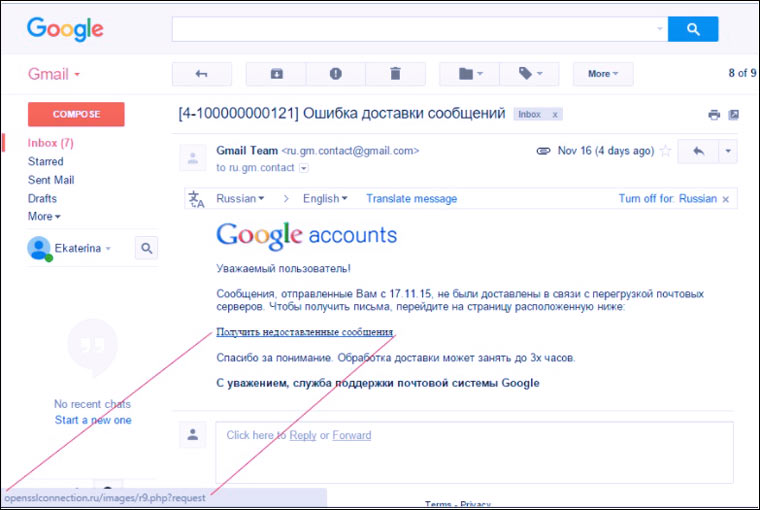Report message as spam
The image size is (760, 510).
coord(335,74)
